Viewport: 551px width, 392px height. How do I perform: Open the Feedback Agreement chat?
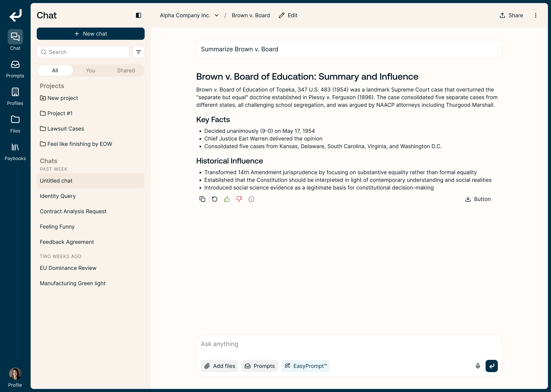point(91,242)
